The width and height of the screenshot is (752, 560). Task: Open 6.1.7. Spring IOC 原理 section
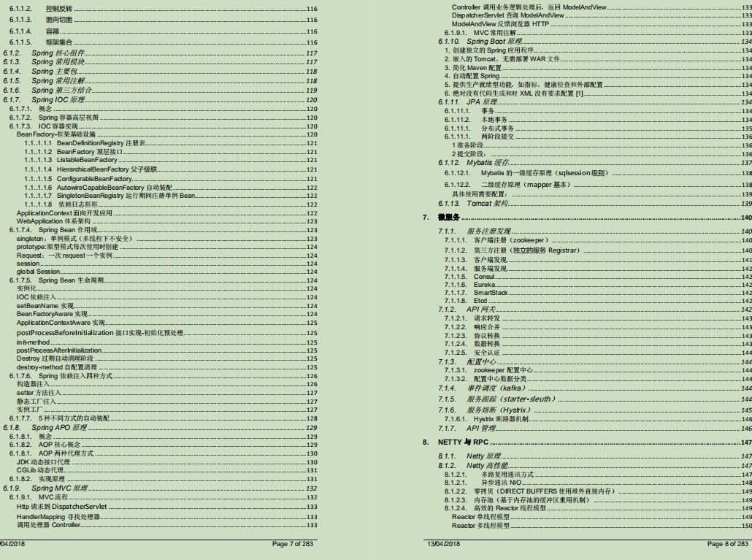(x=160, y=100)
